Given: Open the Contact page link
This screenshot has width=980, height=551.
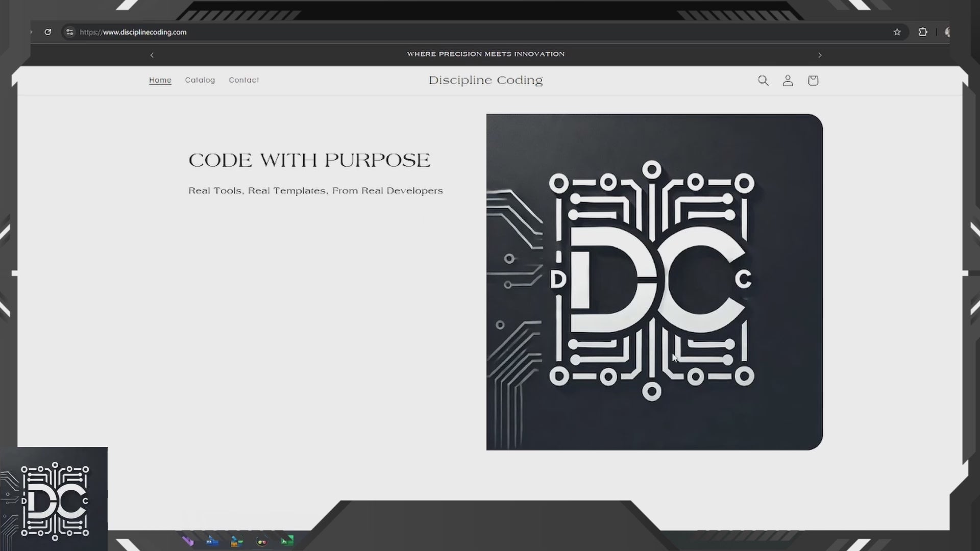Looking at the screenshot, I should [243, 80].
